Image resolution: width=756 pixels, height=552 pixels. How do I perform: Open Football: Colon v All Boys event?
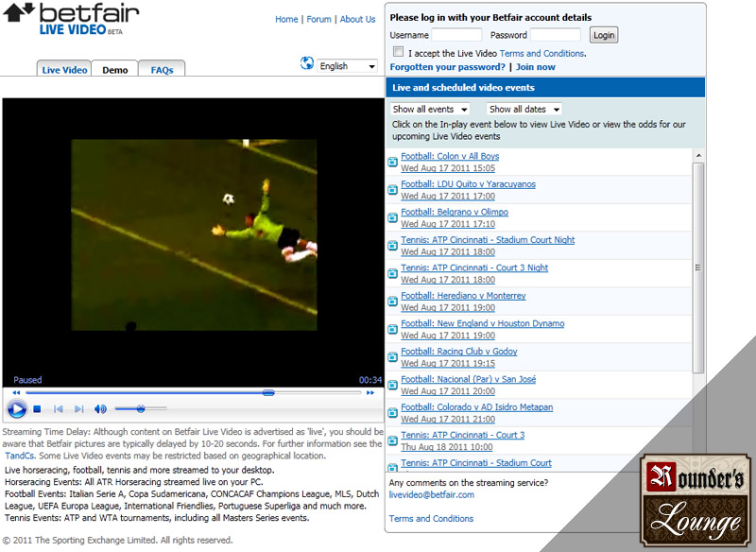[450, 156]
